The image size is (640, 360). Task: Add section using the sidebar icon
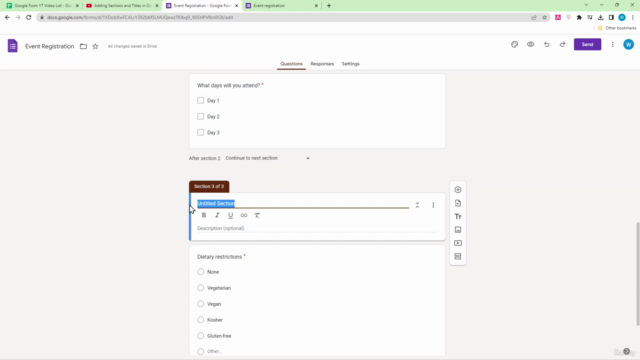coord(458,256)
